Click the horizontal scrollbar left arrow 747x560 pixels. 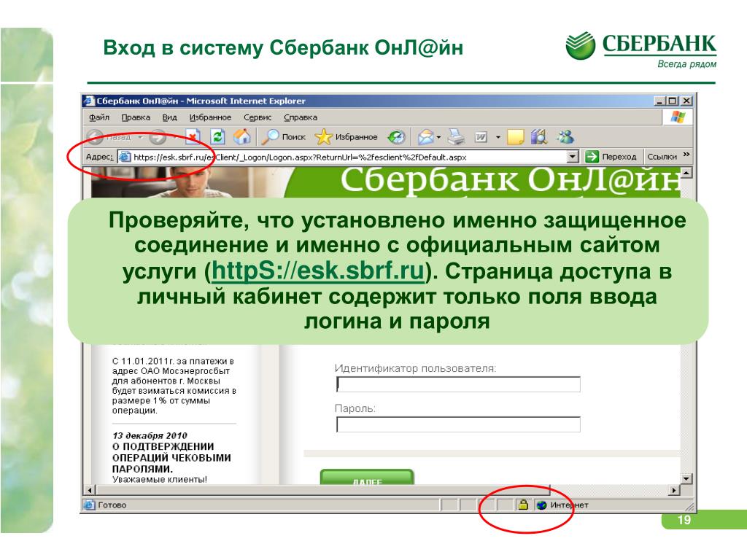(x=90, y=490)
